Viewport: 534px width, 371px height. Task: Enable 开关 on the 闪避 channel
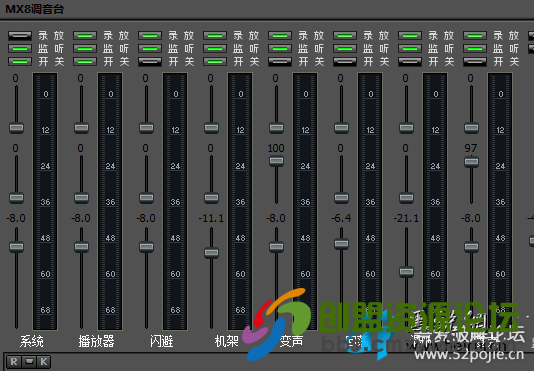click(x=150, y=61)
